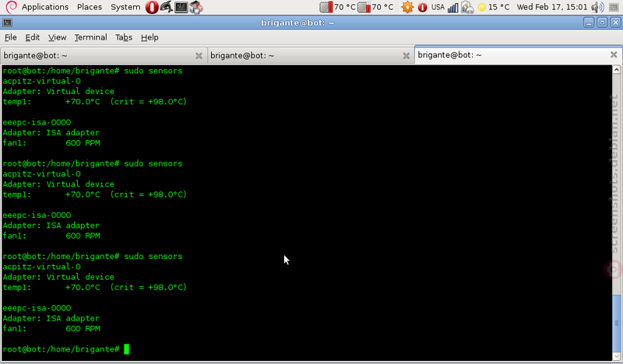
Task: Click the terminal scrollbar thumb
Action: pos(616,323)
